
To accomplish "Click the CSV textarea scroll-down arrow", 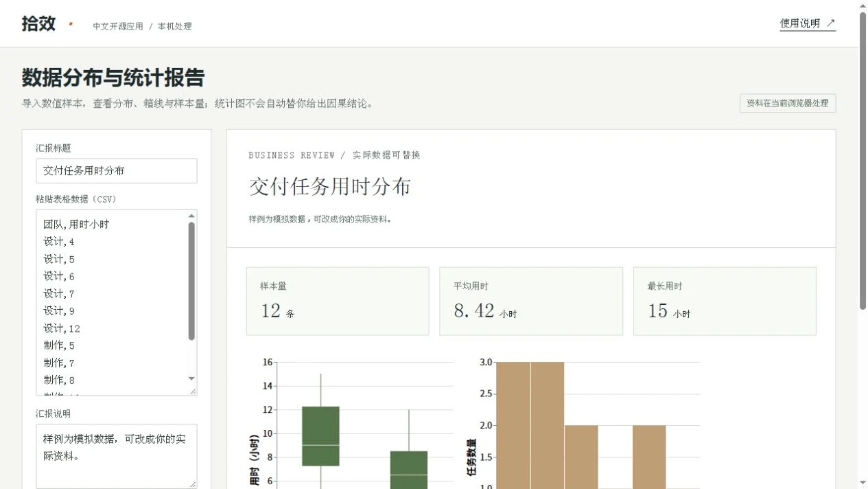I will point(191,378).
